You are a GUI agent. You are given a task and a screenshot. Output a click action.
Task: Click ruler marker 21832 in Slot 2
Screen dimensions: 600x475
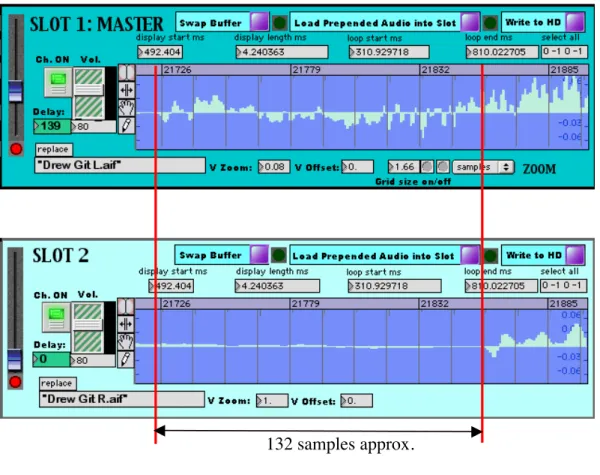click(434, 304)
